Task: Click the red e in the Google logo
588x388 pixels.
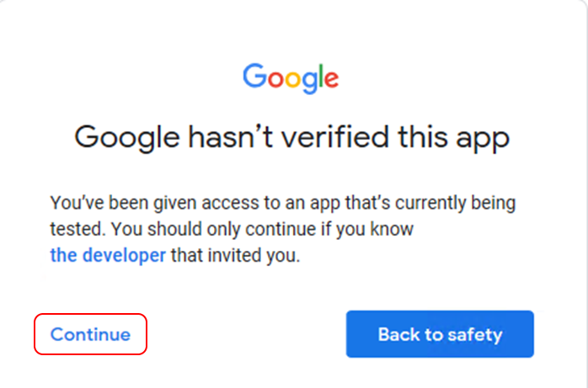Action: 332,79
